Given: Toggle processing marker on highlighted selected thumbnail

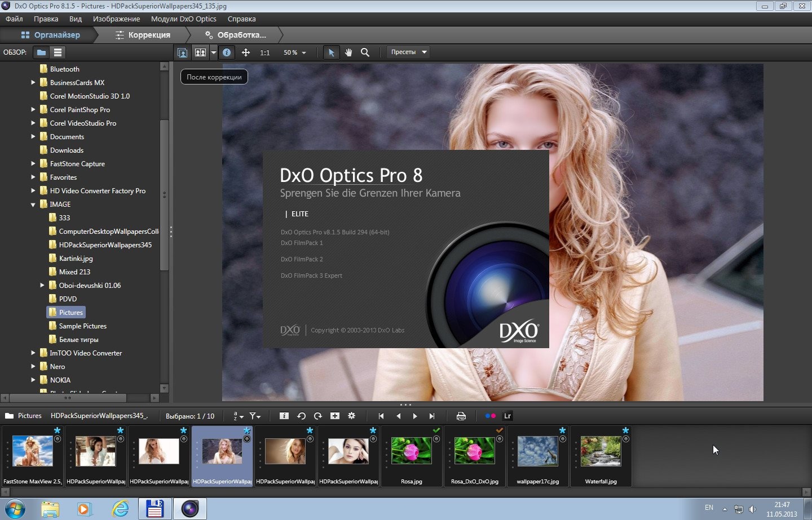Looking at the screenshot, I should click(x=247, y=439).
